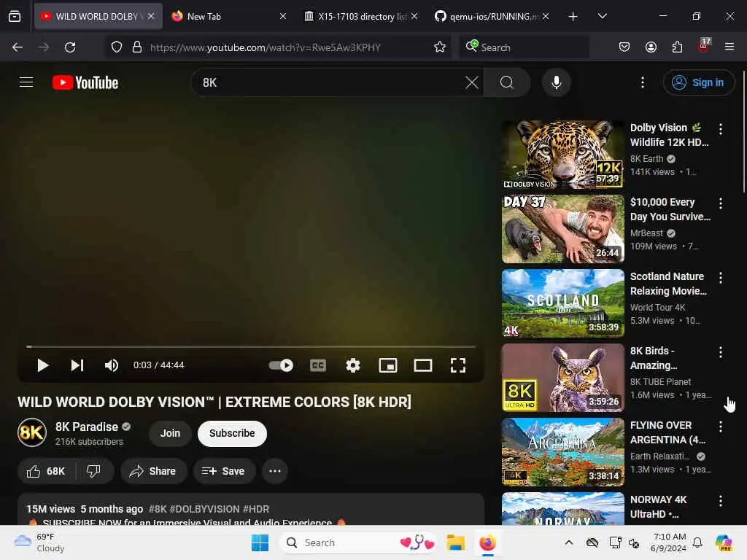Viewport: 747px width, 560px height.
Task: Open YouTube settings three-dot menu
Action: (643, 82)
